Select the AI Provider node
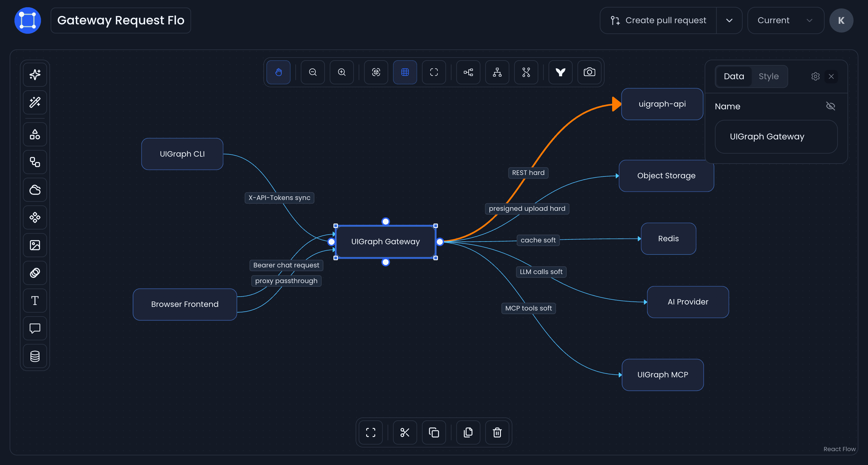 click(688, 302)
